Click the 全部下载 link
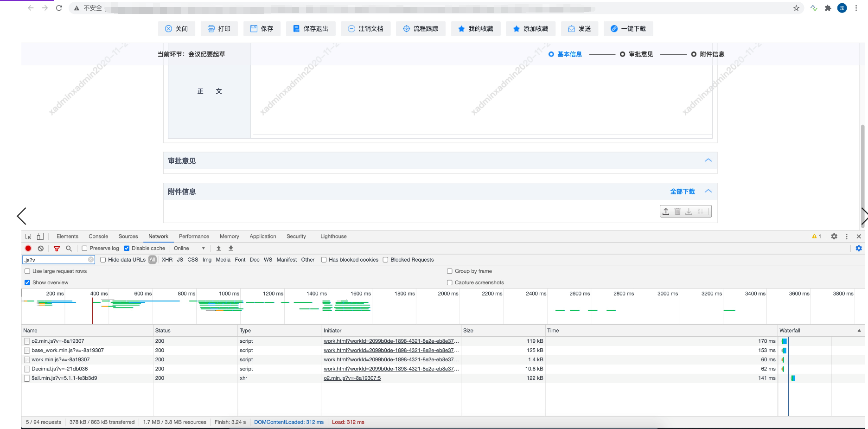Image resolution: width=868 pixels, height=429 pixels. coord(683,192)
